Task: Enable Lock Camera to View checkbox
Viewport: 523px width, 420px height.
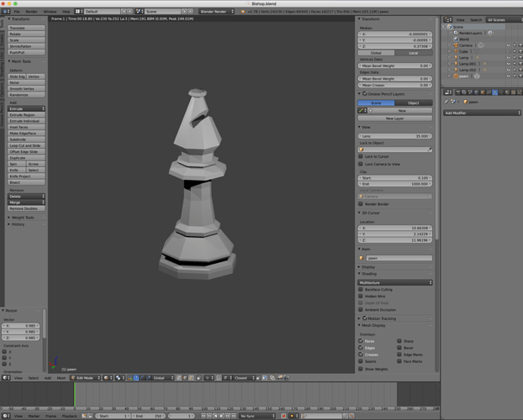Action: tap(361, 164)
